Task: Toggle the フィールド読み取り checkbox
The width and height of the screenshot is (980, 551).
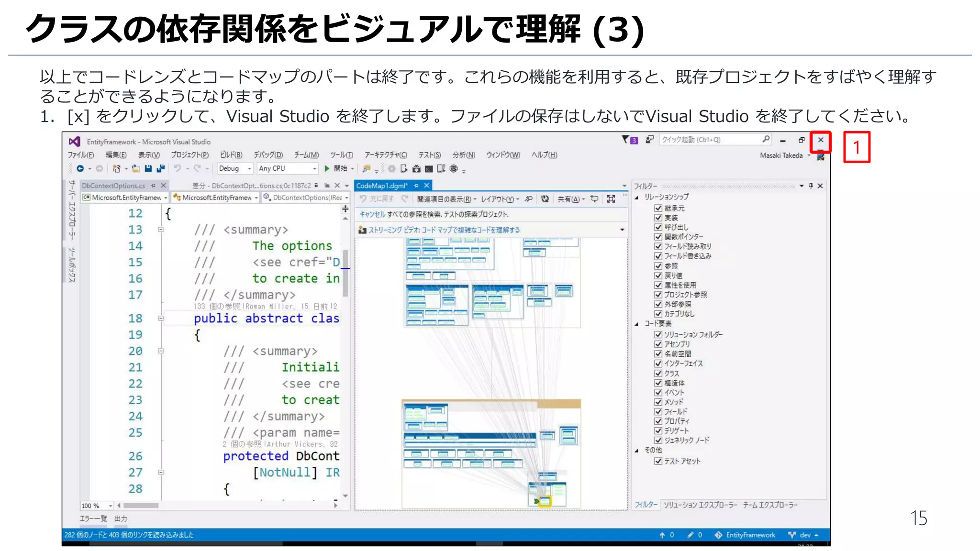Action: pyautogui.click(x=658, y=246)
